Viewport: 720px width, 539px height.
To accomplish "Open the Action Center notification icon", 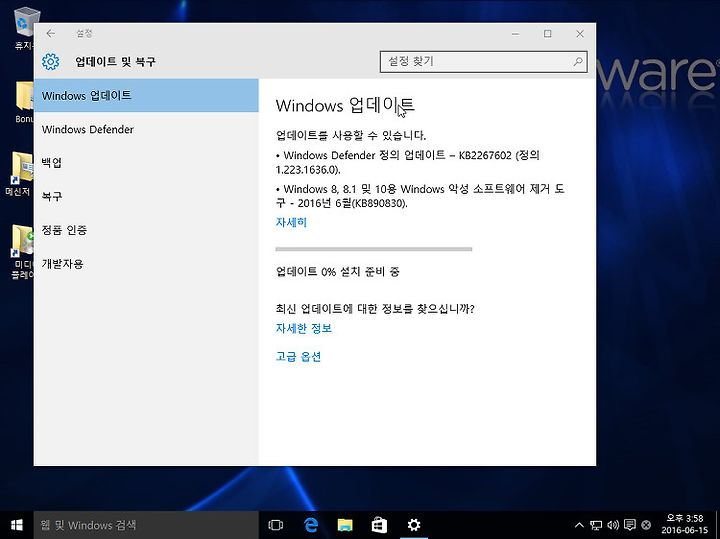I will (630, 525).
